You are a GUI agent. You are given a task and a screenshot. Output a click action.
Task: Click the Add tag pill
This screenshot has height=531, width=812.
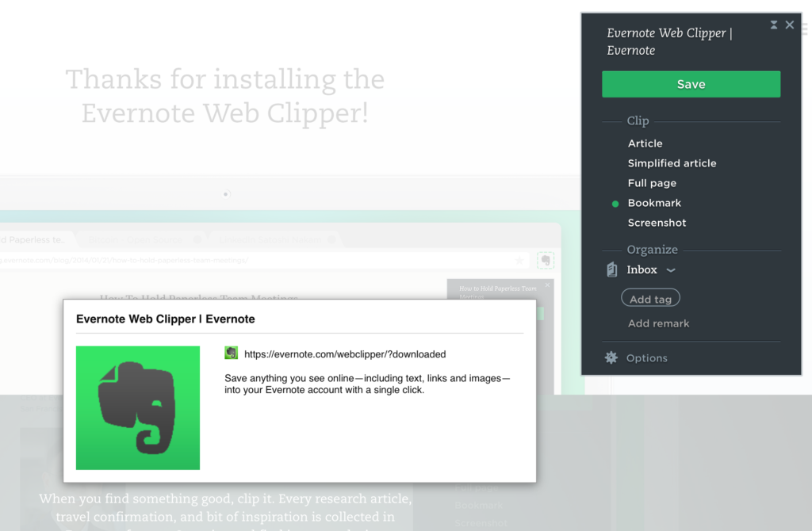[x=650, y=299]
